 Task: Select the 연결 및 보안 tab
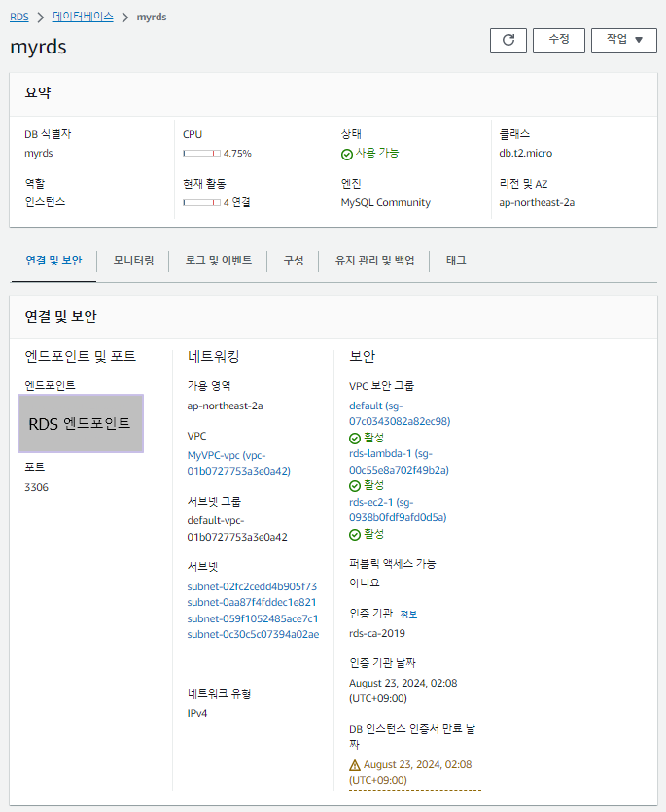tap(53, 260)
